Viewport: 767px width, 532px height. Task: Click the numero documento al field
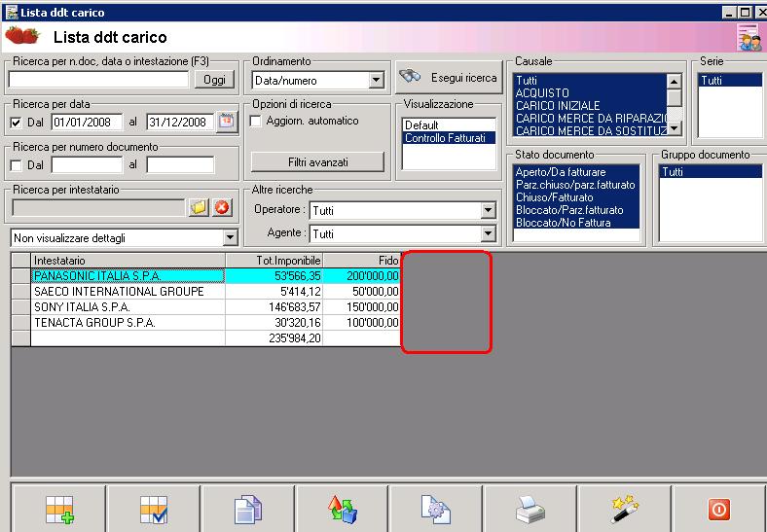[180, 165]
